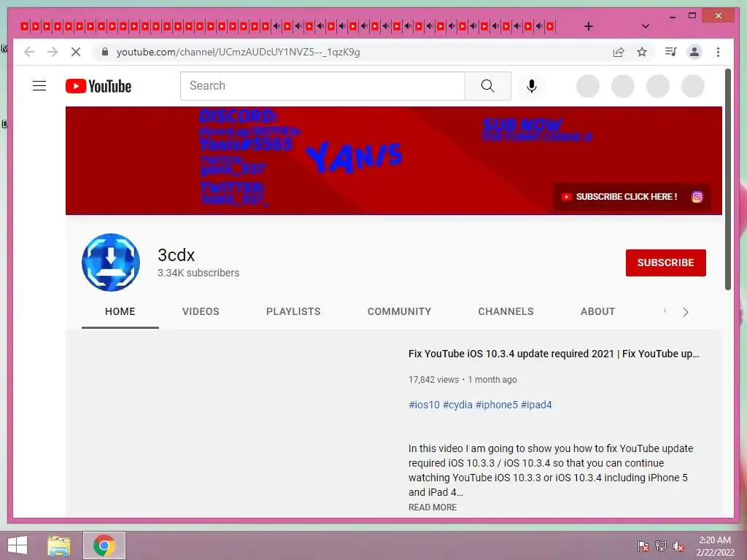Viewport: 747px width, 560px height.
Task: Expand description with READ MORE
Action: [x=433, y=507]
